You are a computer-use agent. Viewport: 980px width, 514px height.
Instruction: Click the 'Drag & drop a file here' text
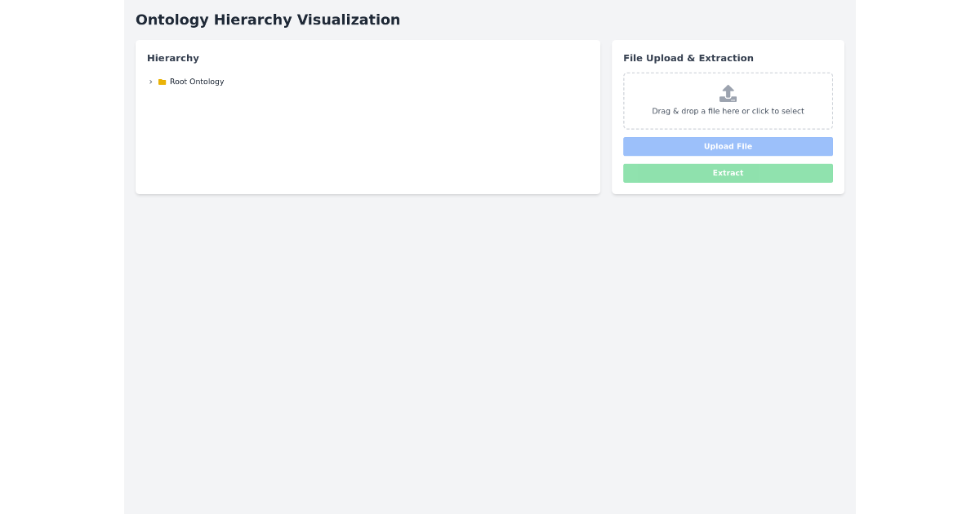click(728, 111)
